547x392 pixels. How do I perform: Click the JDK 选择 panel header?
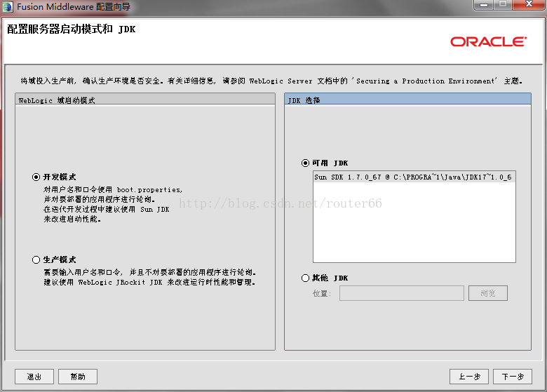point(407,99)
